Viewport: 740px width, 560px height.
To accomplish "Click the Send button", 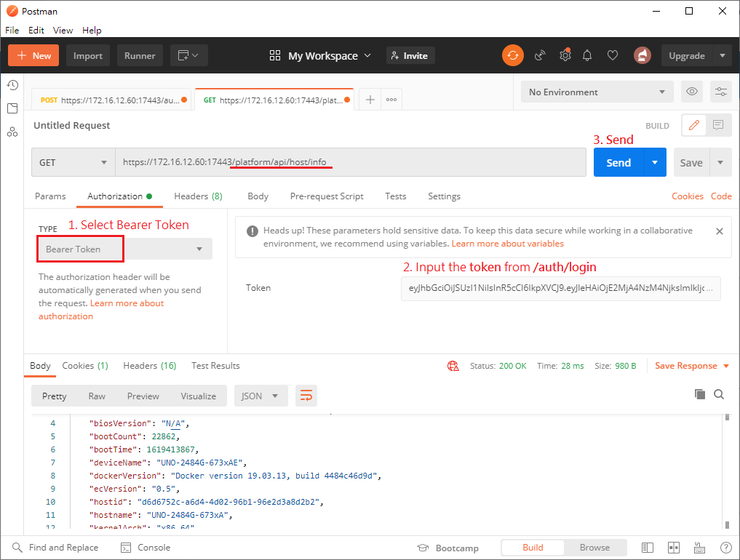I will [618, 161].
